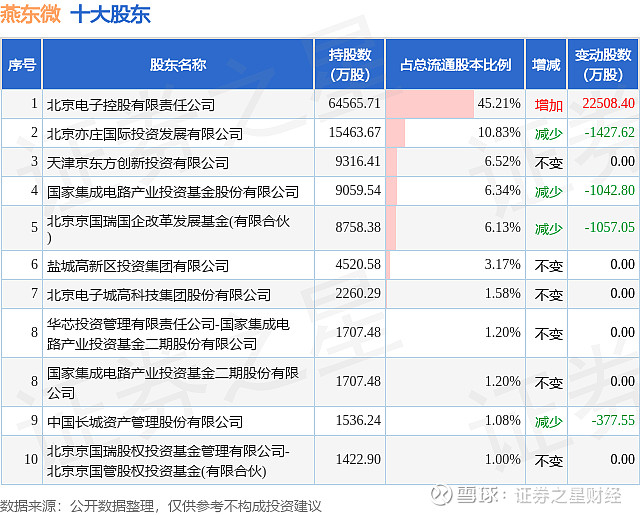Select 国家集成电路产业投资基金股份有限公司 name
640x515 pixels.
click(x=173, y=192)
